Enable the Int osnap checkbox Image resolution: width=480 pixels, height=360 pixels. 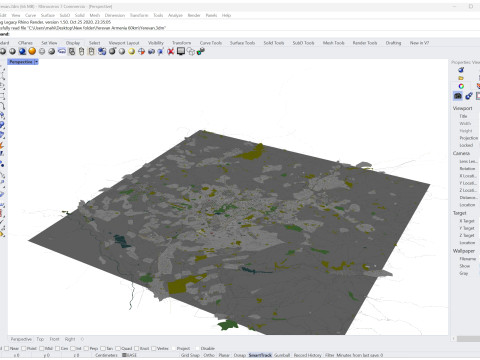pos(73,348)
